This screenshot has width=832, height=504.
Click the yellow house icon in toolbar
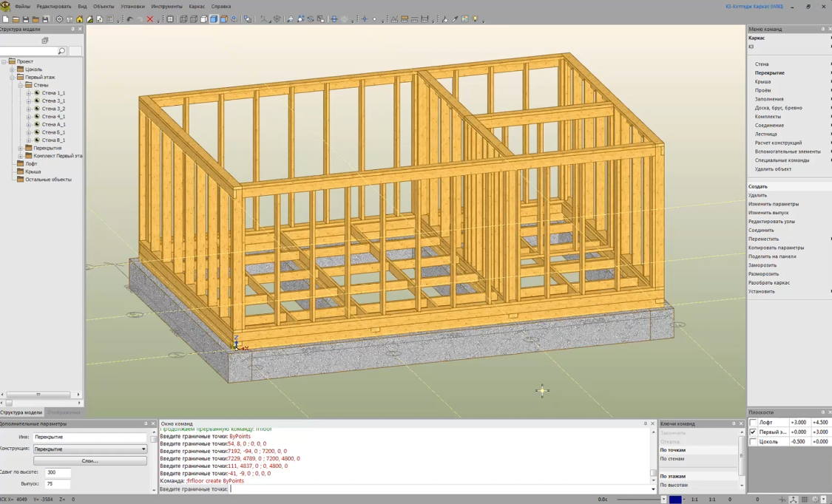click(x=80, y=19)
